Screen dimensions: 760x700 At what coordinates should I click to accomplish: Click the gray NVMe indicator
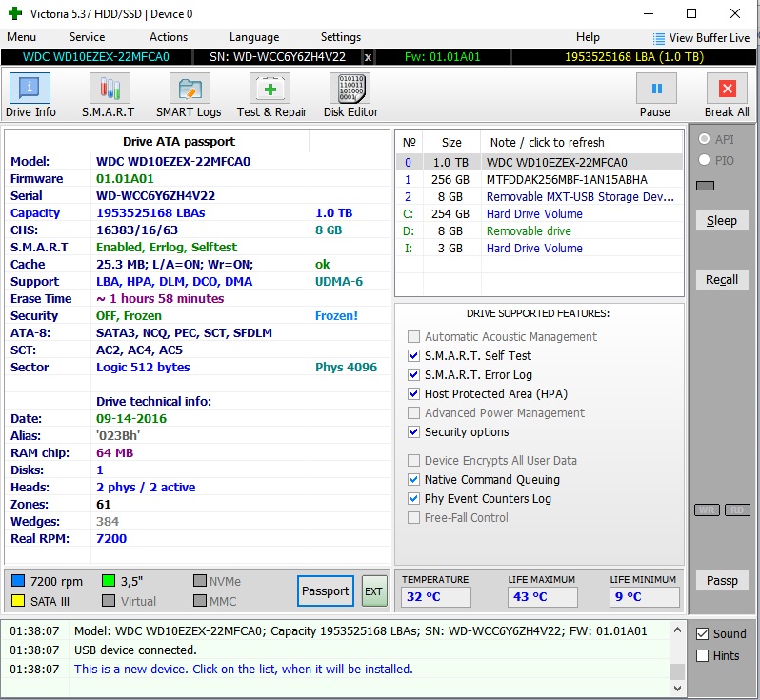(199, 580)
